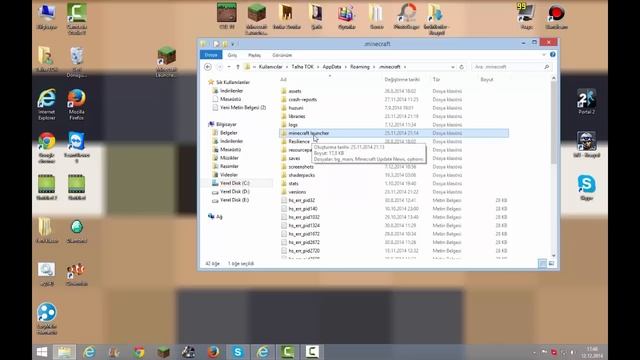Image resolution: width=640 pixels, height=360 pixels.
Task: Go to Roaming in the breadcrumb
Action: [x=360, y=67]
